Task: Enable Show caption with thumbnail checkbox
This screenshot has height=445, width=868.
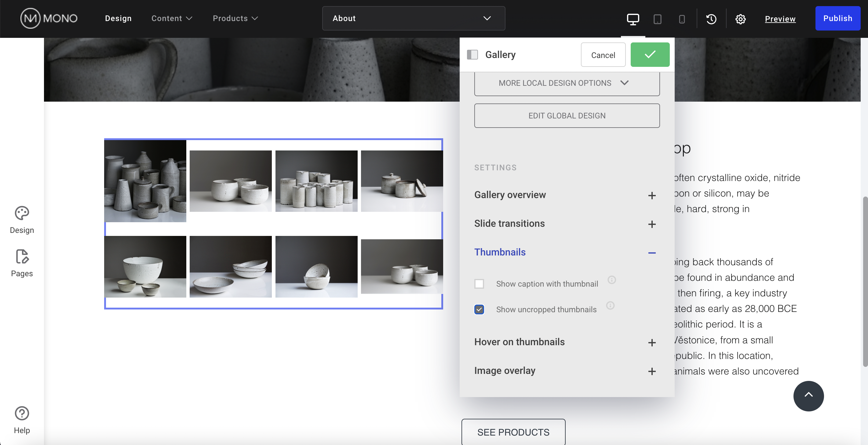Action: tap(479, 284)
